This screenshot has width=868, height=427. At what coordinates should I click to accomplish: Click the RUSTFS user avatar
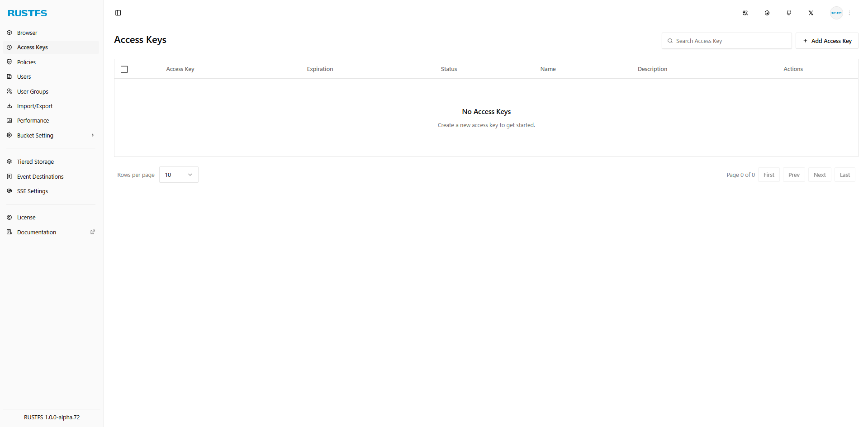(836, 13)
